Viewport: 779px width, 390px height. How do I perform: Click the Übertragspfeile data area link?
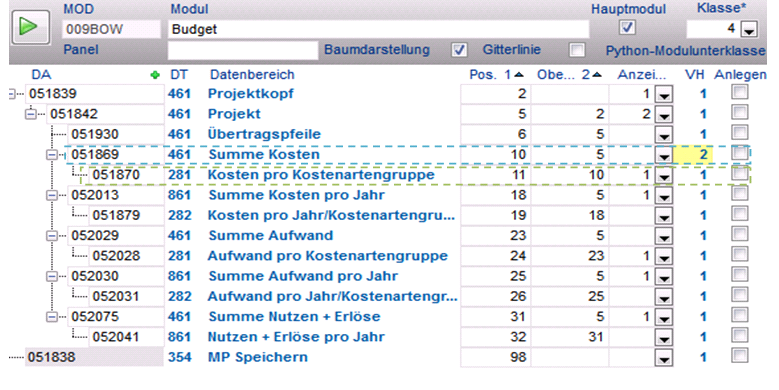tap(264, 134)
